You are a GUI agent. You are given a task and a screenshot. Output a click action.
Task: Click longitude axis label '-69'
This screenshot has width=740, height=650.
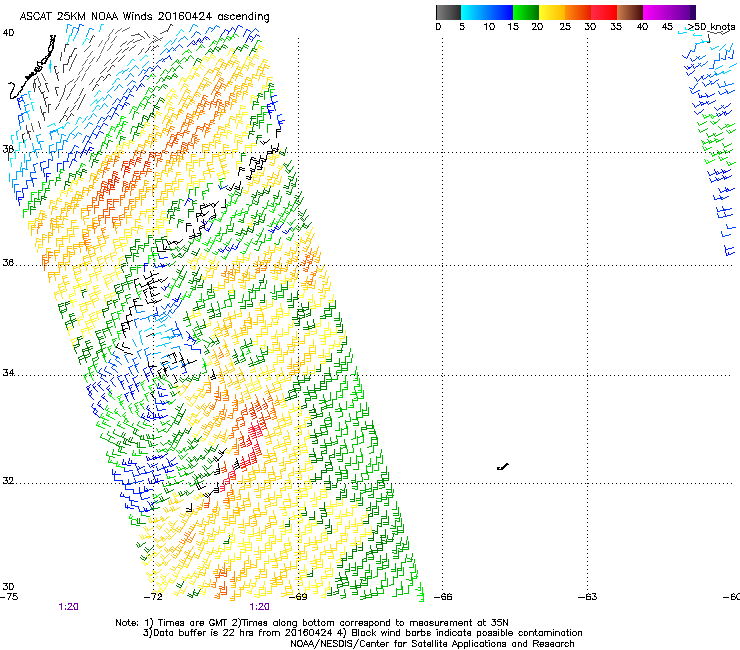click(298, 597)
